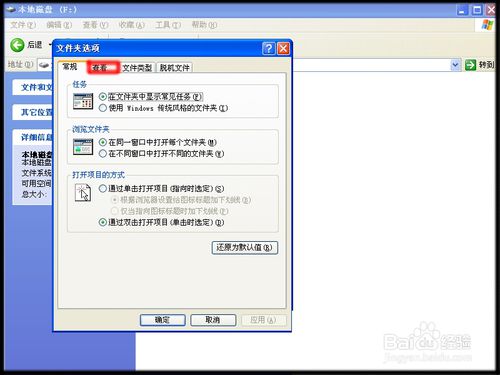The width and height of the screenshot is (500, 375).
Task: Expand the 详细信息 sidebar panel
Action: pos(33,137)
